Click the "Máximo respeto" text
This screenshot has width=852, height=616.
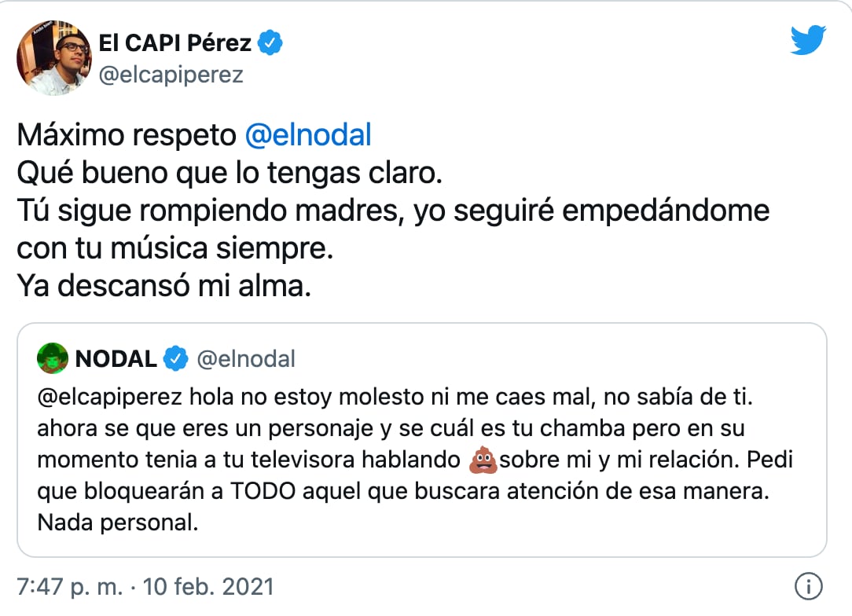pos(127,135)
